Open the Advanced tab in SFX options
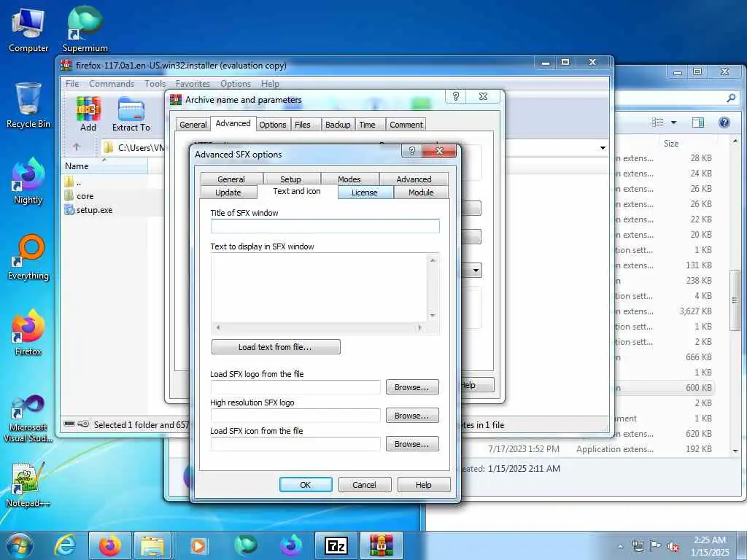 click(414, 179)
